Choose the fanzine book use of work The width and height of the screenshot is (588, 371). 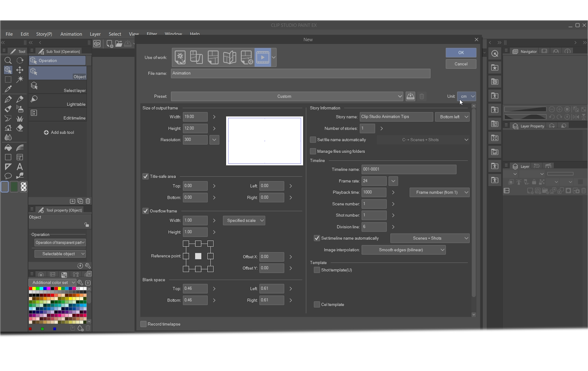[x=229, y=57]
